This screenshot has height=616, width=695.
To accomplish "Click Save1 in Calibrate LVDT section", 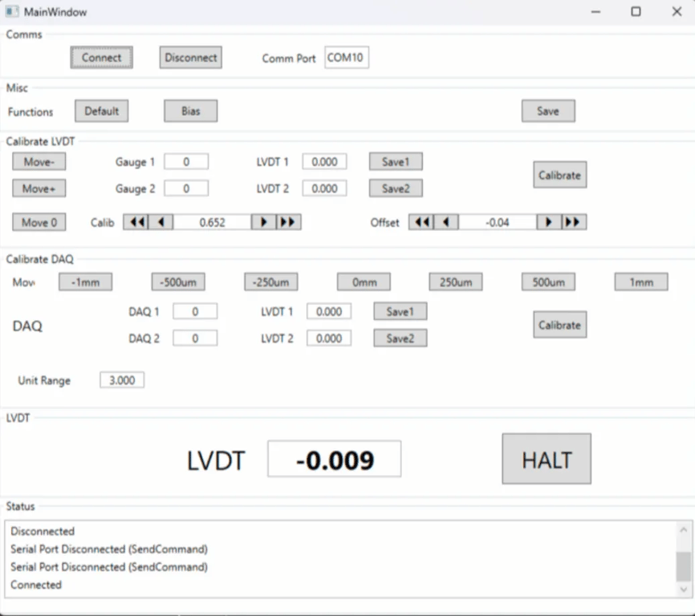I will click(x=396, y=162).
